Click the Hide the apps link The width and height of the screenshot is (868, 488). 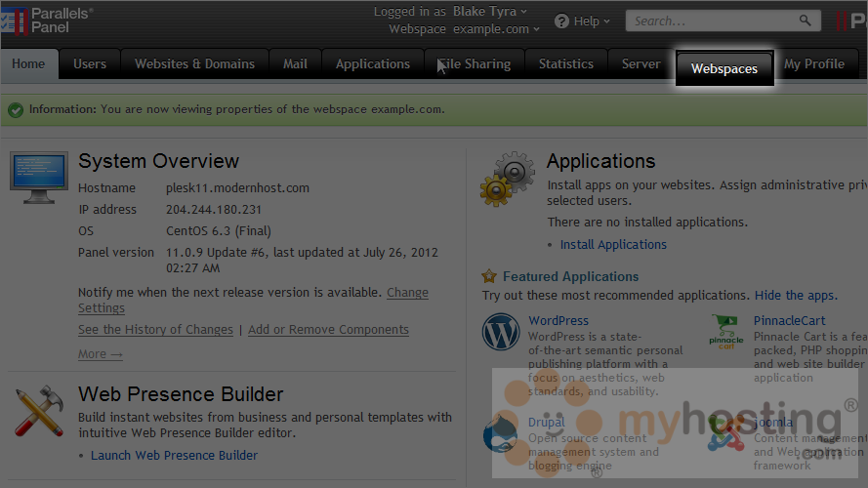tap(796, 296)
